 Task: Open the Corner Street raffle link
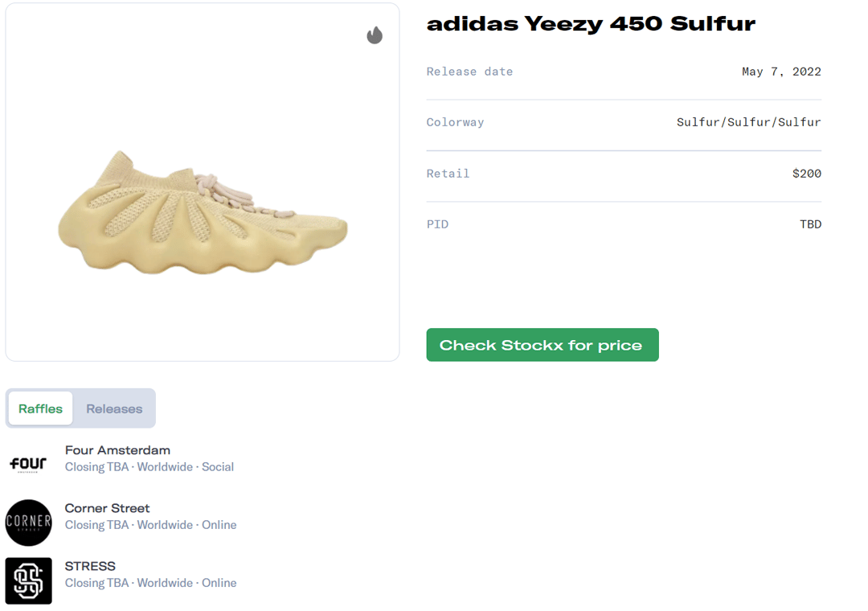107,508
